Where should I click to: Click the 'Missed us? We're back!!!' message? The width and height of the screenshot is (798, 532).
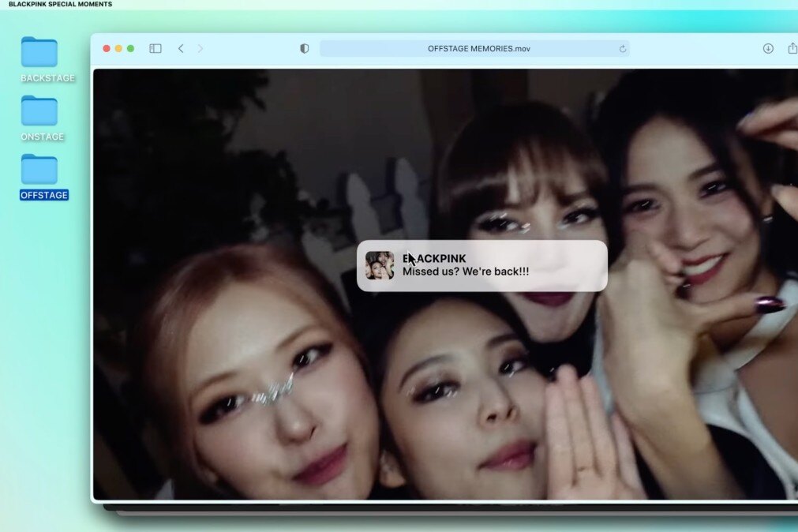tap(466, 272)
